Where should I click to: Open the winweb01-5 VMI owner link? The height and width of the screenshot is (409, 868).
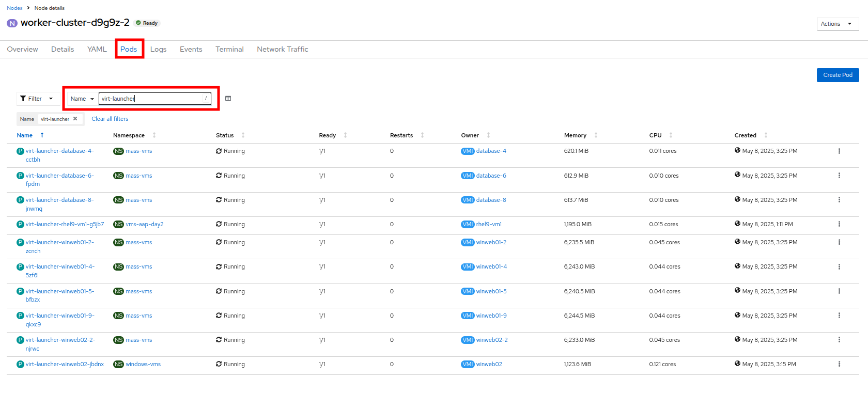(491, 291)
